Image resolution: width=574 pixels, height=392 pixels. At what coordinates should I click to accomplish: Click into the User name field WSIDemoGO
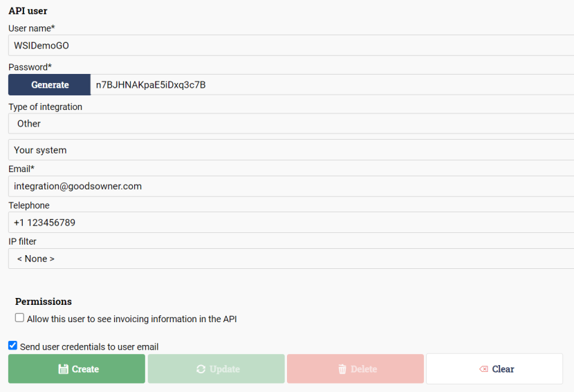pos(291,46)
